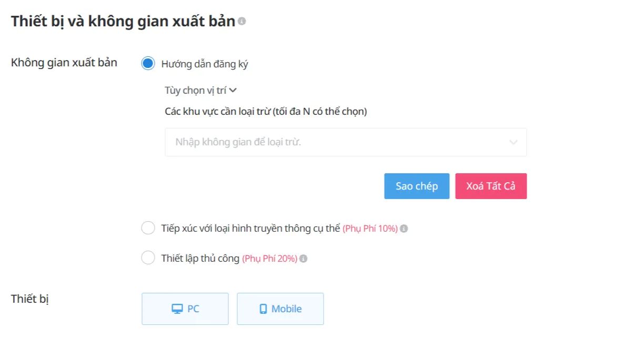The image size is (644, 357).
Task: Click the monitor icon in the PC button
Action: (177, 309)
